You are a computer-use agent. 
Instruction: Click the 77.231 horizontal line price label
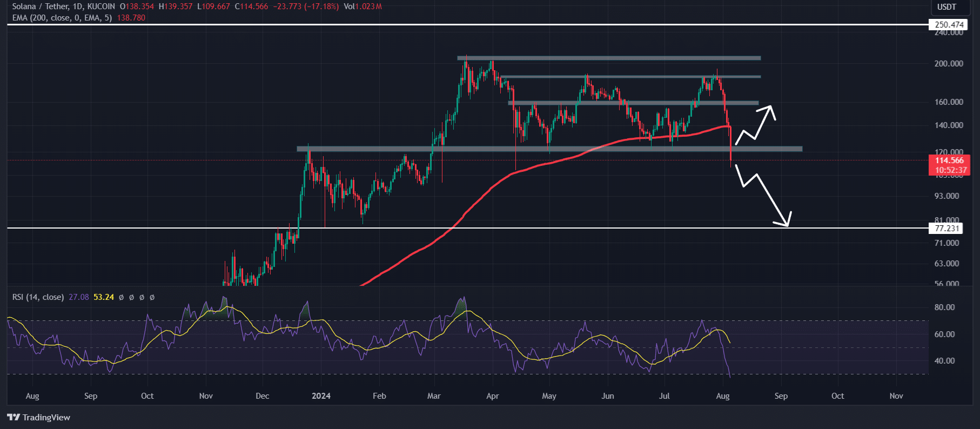point(947,228)
